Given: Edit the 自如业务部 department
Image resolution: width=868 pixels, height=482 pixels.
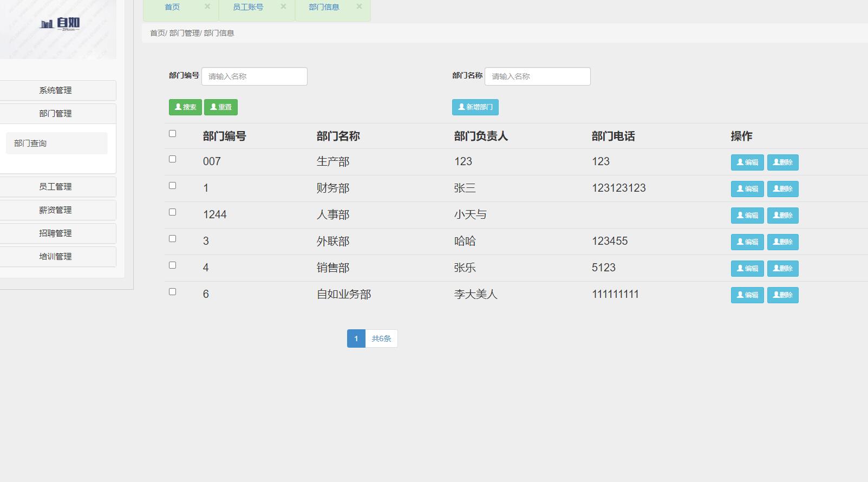Looking at the screenshot, I should pyautogui.click(x=747, y=295).
